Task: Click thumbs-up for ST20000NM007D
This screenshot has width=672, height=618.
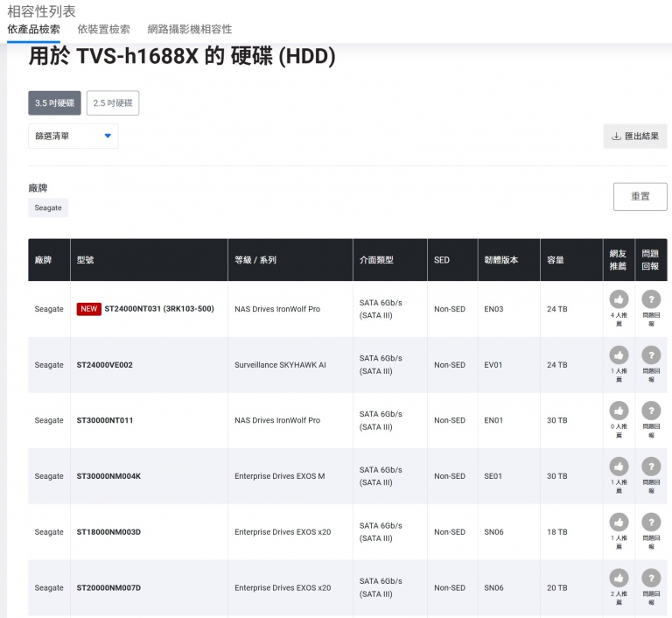Action: 619,578
